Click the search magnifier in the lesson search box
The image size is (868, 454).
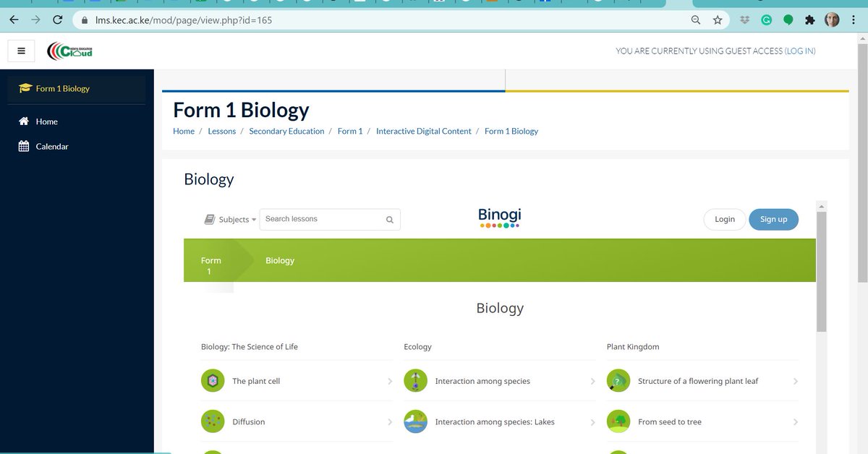click(x=388, y=219)
